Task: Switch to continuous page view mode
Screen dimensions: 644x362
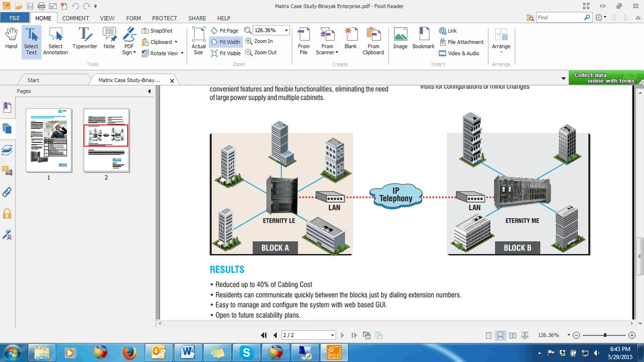Action: (501, 335)
